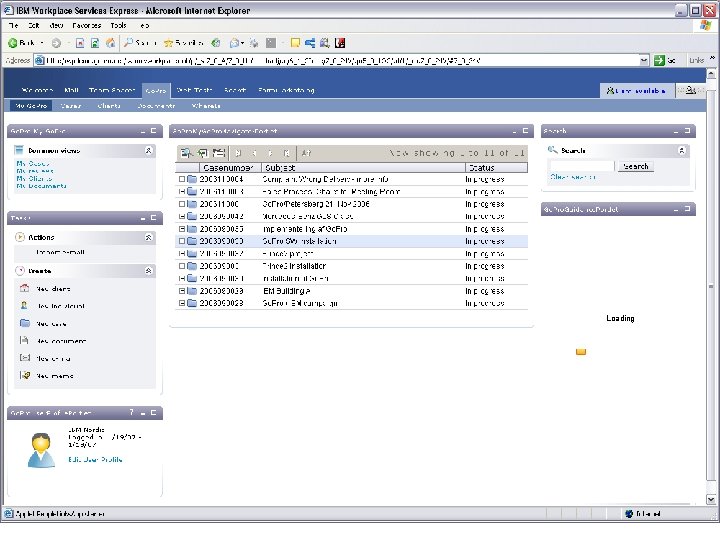Click the Actions circular arrow icon
This screenshot has height=540, width=720.
pyautogui.click(x=20, y=237)
